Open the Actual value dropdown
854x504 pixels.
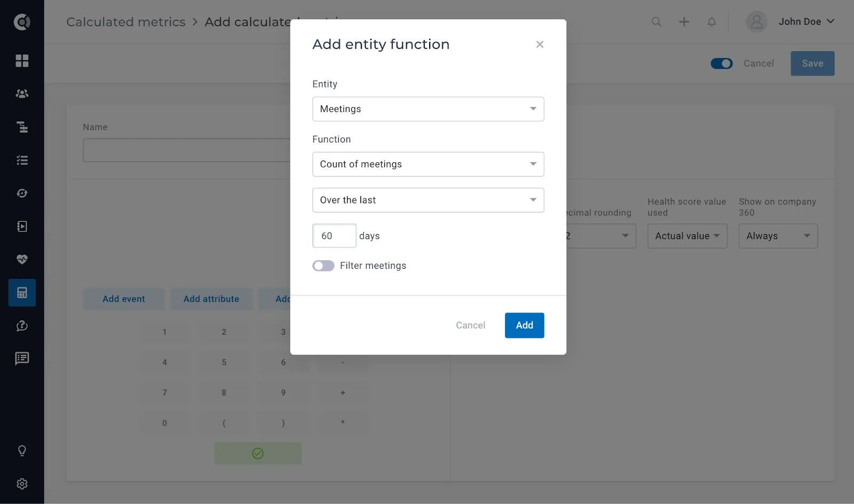[x=687, y=236]
